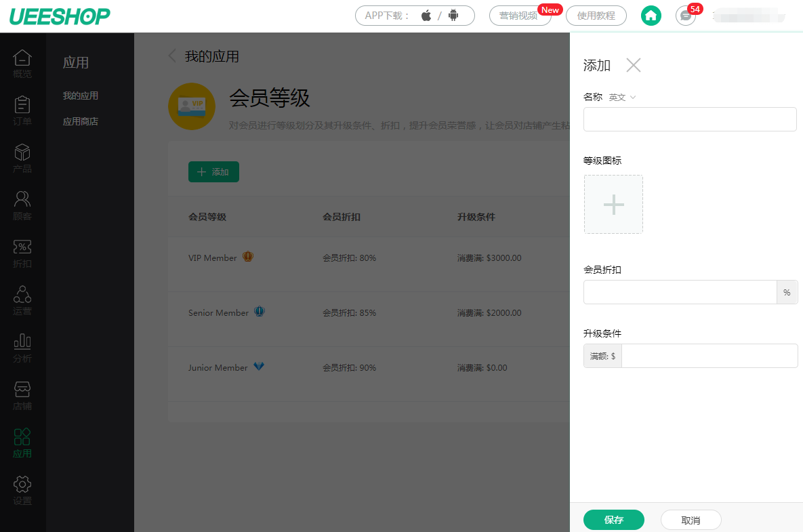
Task: Click 消费满: $0.00 cell
Action: pos(482,367)
